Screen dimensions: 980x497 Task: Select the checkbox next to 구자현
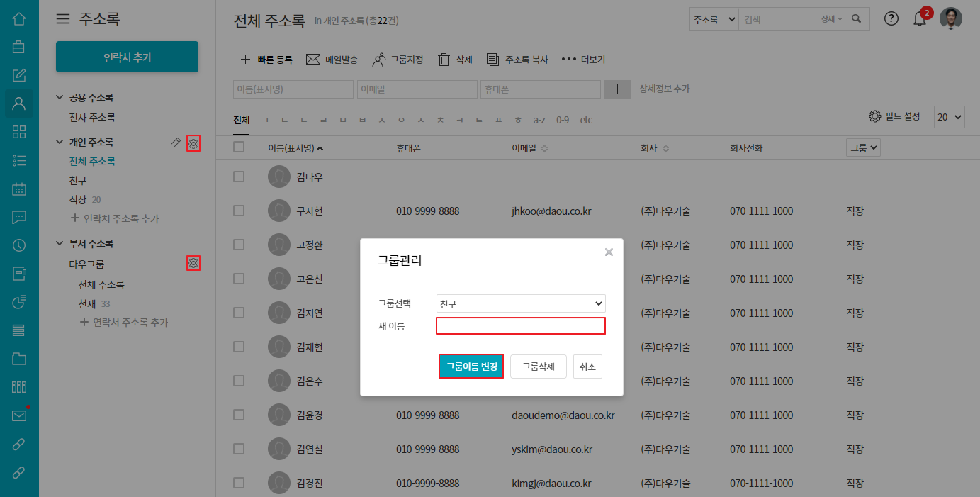click(x=239, y=211)
